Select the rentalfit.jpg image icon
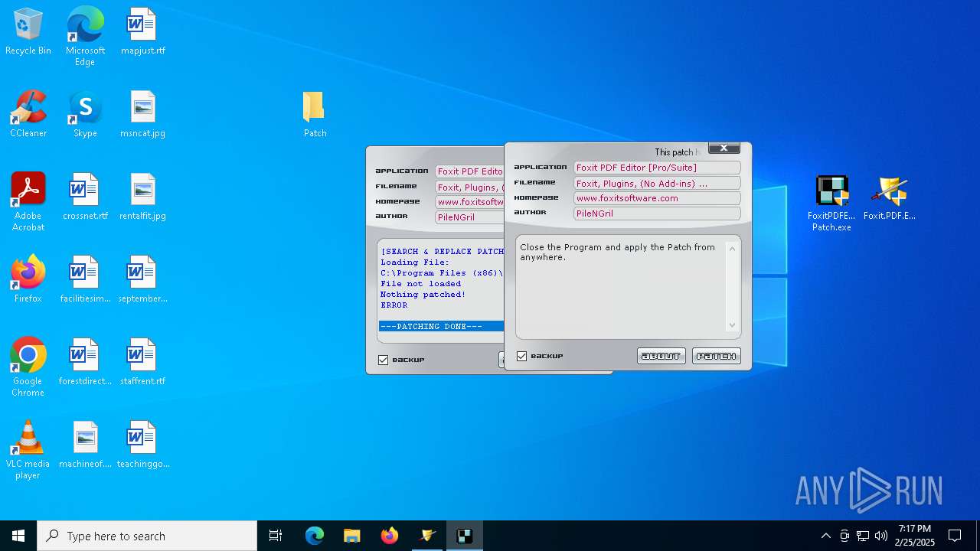 click(x=142, y=197)
